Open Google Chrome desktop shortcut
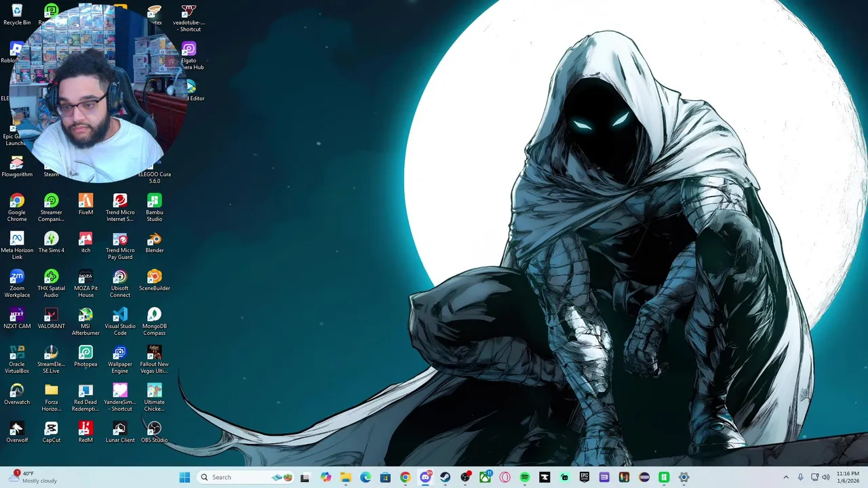Screen dimensions: 868x488 click(17, 207)
